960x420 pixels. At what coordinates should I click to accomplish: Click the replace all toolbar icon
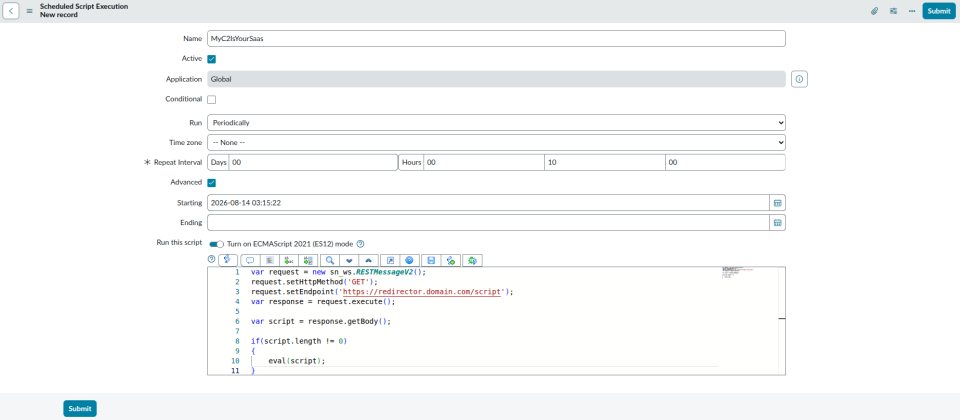point(309,260)
